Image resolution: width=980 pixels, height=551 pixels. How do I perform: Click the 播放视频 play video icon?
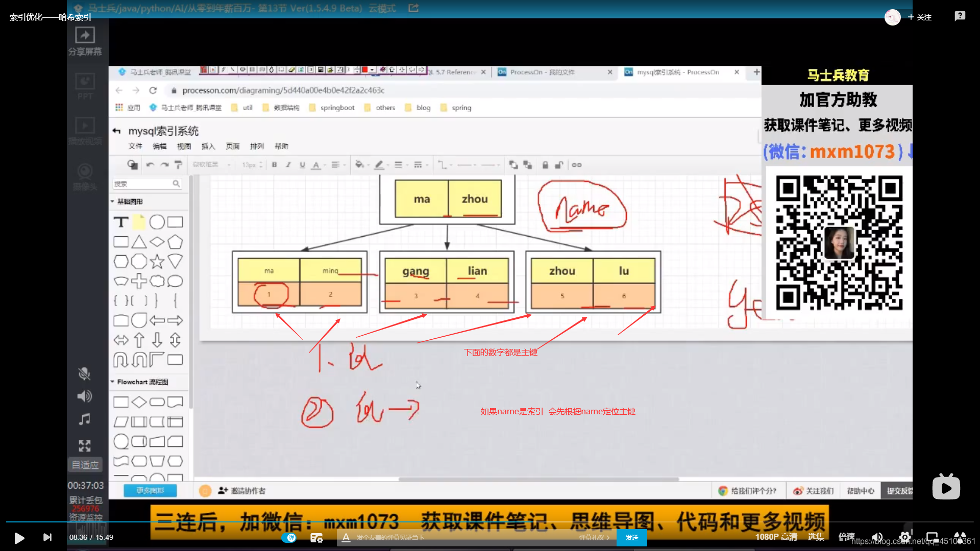85,131
